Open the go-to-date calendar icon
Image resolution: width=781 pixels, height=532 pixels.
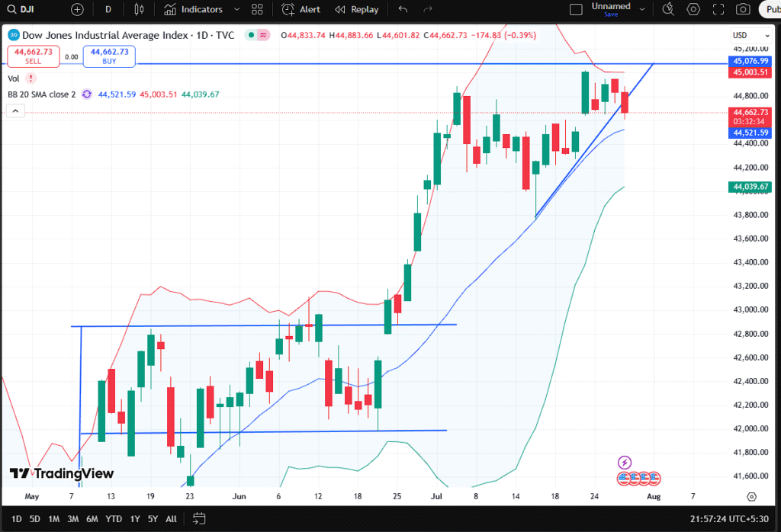click(199, 519)
